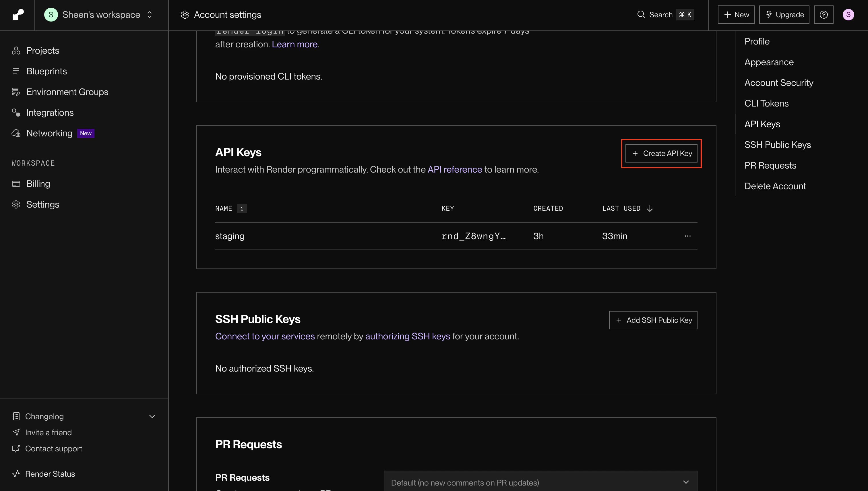Image resolution: width=868 pixels, height=491 pixels.
Task: Click the Invite a friend paper-plane icon
Action: (16, 433)
